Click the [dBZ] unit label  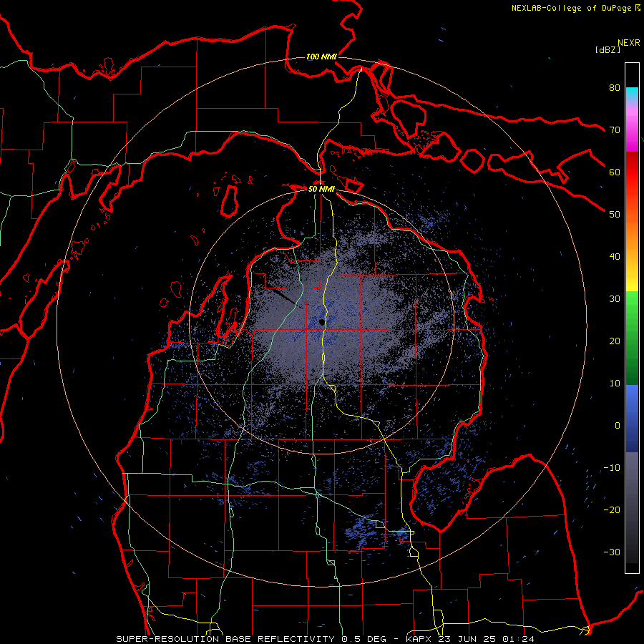coord(608,49)
